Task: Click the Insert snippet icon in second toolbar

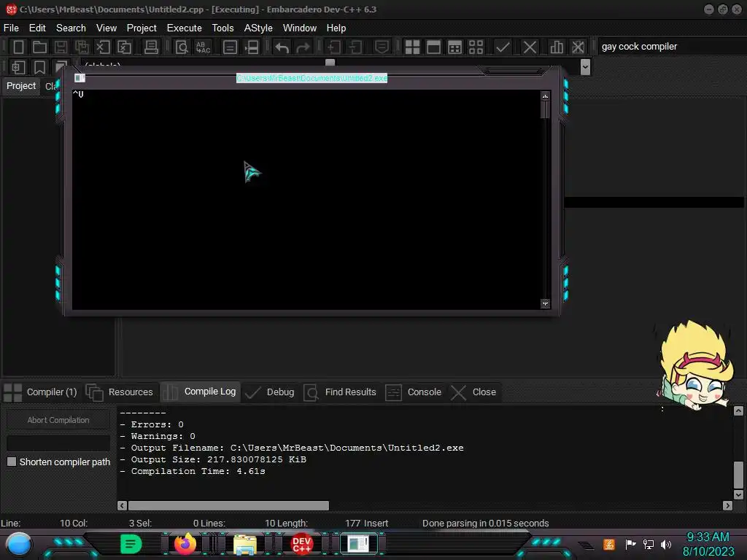Action: click(x=18, y=67)
